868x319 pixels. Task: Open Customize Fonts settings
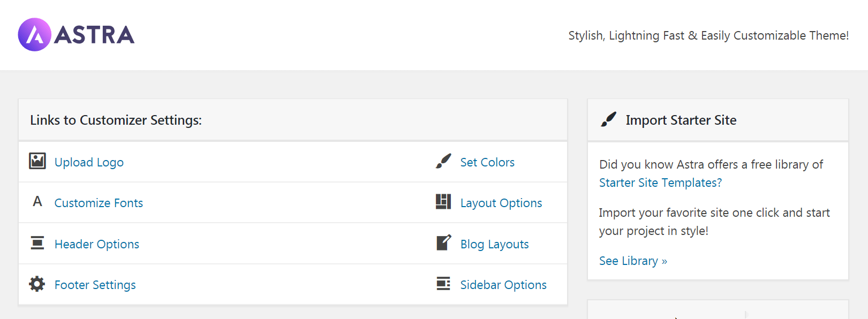99,203
